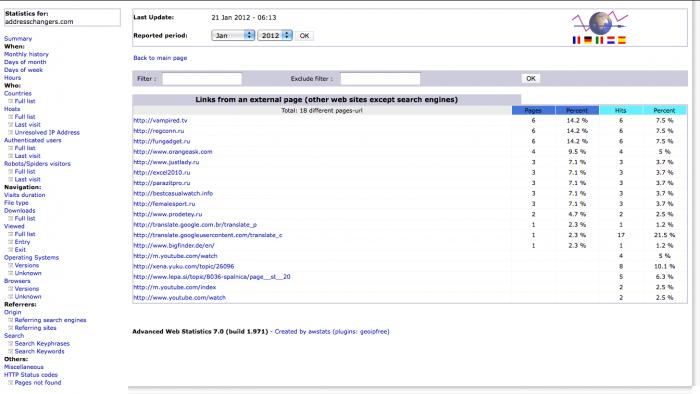
Task: Visit the translate.googleusercontent.com referrer link
Action: pos(208,235)
